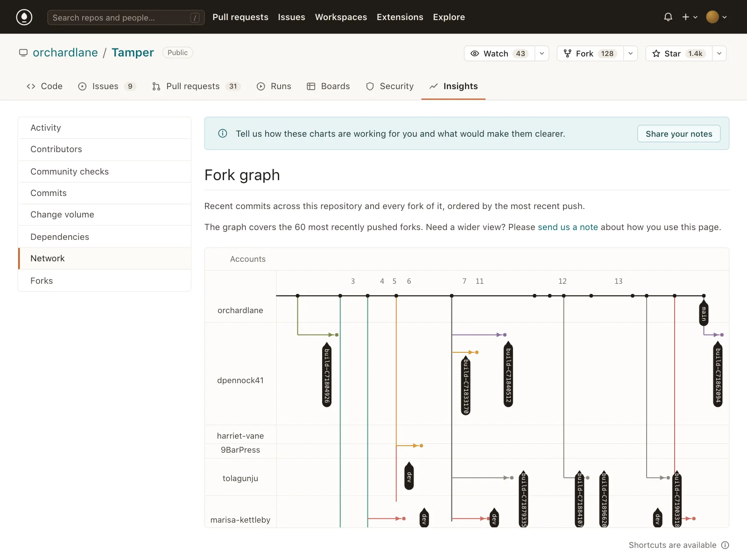Focus the Search repos and people field
The image size is (747, 560).
126,18
